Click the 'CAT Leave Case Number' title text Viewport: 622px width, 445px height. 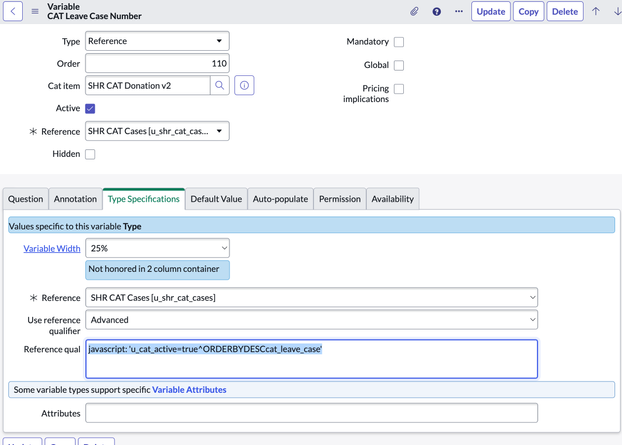pyautogui.click(x=94, y=16)
